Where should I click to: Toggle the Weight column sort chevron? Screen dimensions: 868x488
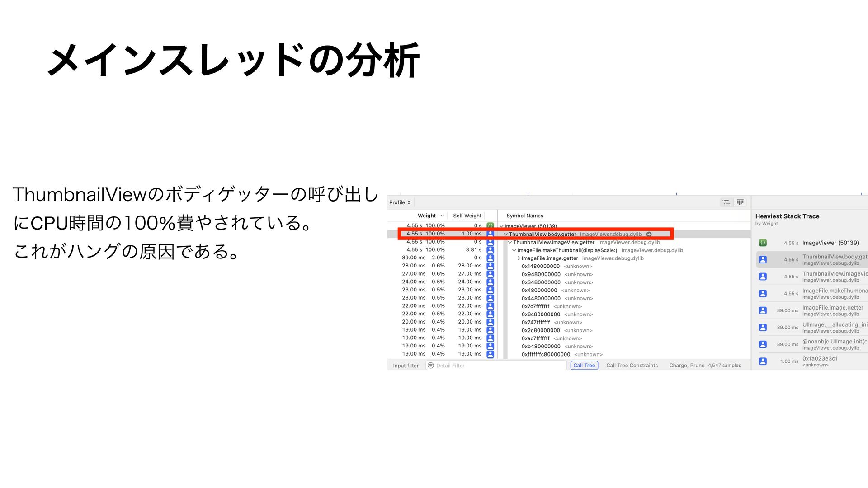pos(442,216)
